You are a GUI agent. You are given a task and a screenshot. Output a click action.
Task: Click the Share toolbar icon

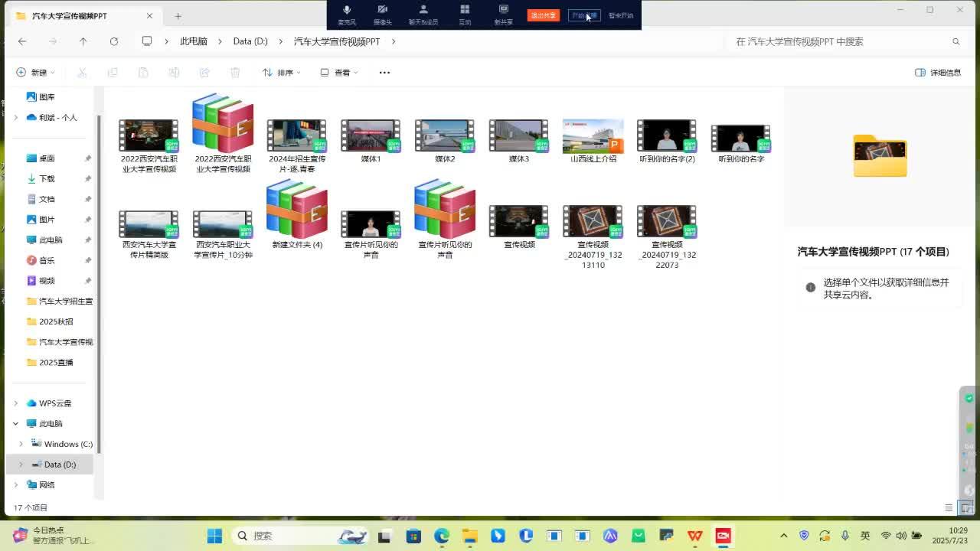click(x=204, y=73)
